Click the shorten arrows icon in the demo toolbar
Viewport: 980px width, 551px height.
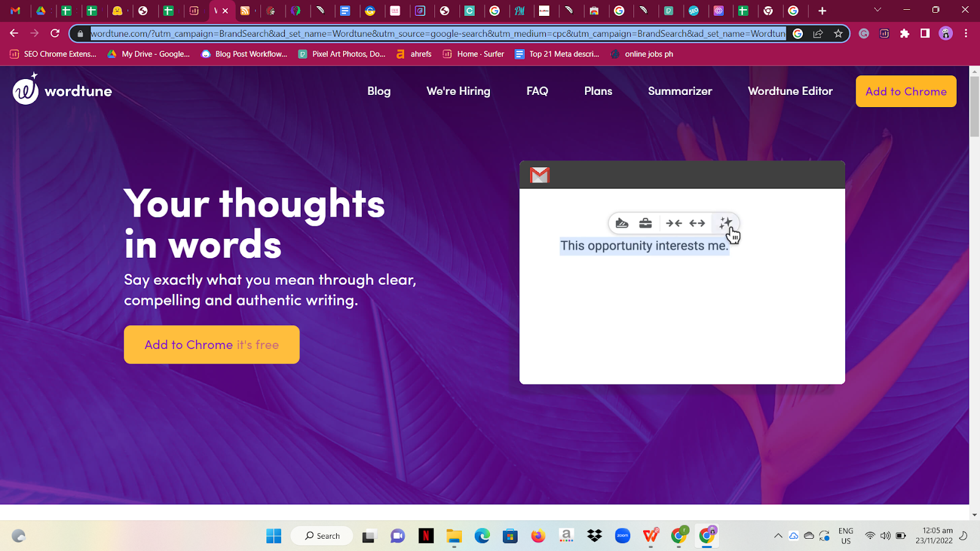[x=674, y=223]
